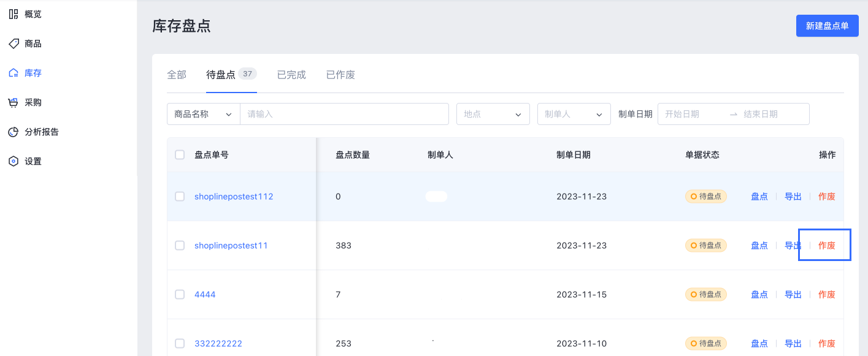Click 盘点 for shoplinepostest112
The height and width of the screenshot is (356, 868).
coord(759,197)
